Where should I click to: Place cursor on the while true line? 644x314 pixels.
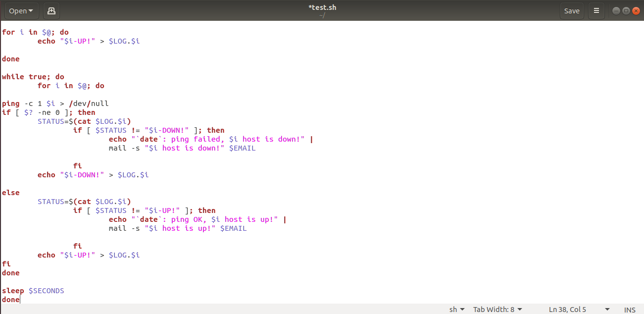(x=33, y=77)
